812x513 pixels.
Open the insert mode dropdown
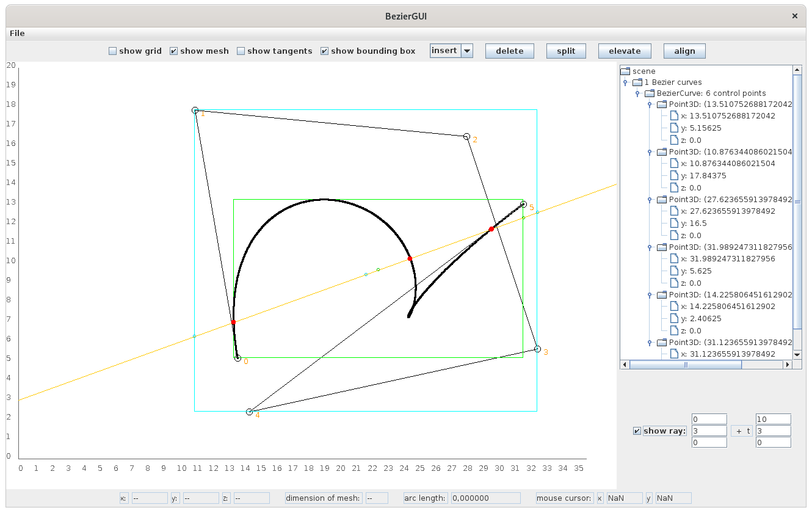[467, 51]
